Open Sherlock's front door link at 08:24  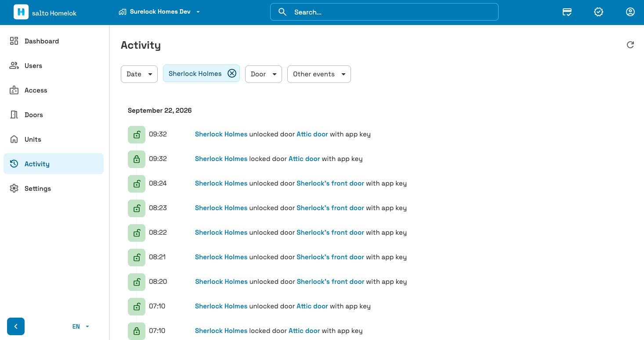coord(330,183)
